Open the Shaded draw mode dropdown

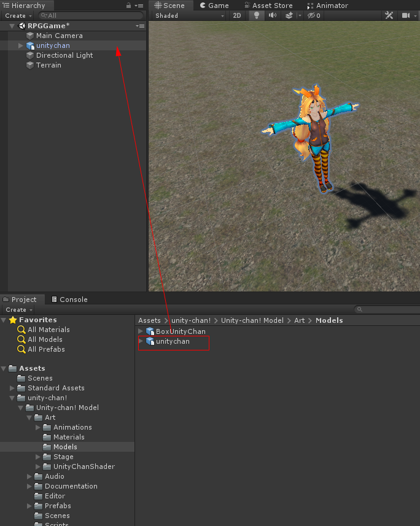[189, 16]
